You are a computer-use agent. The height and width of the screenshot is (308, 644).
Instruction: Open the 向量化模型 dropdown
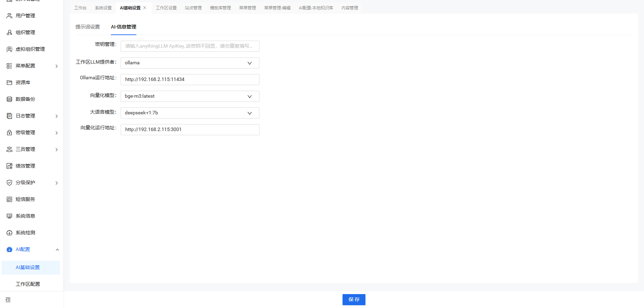(x=190, y=96)
